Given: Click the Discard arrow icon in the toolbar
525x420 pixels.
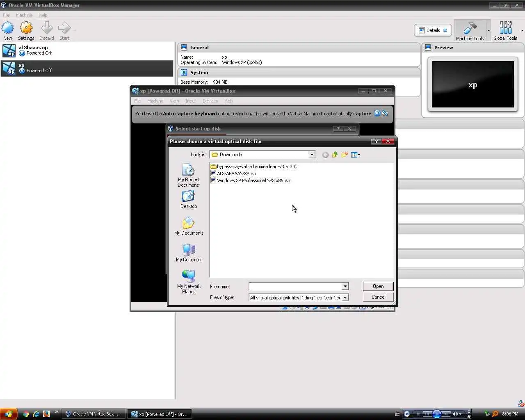Looking at the screenshot, I should pyautogui.click(x=47, y=28).
